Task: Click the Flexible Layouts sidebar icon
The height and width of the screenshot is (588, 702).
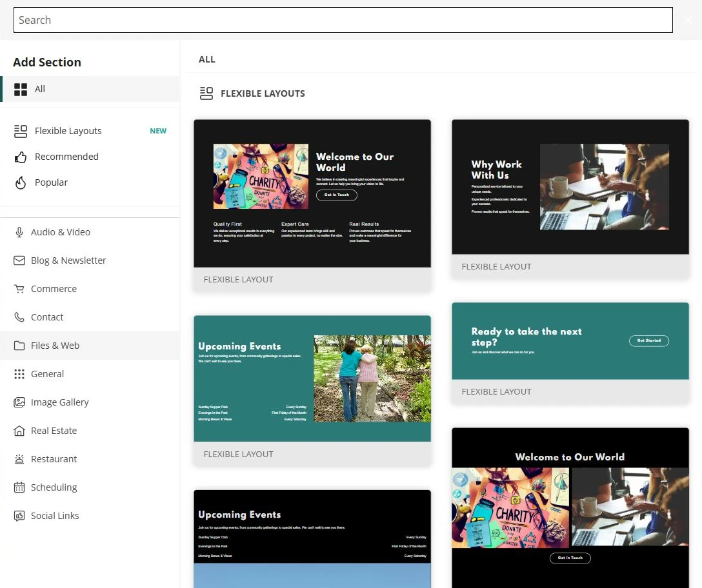Action: point(21,131)
